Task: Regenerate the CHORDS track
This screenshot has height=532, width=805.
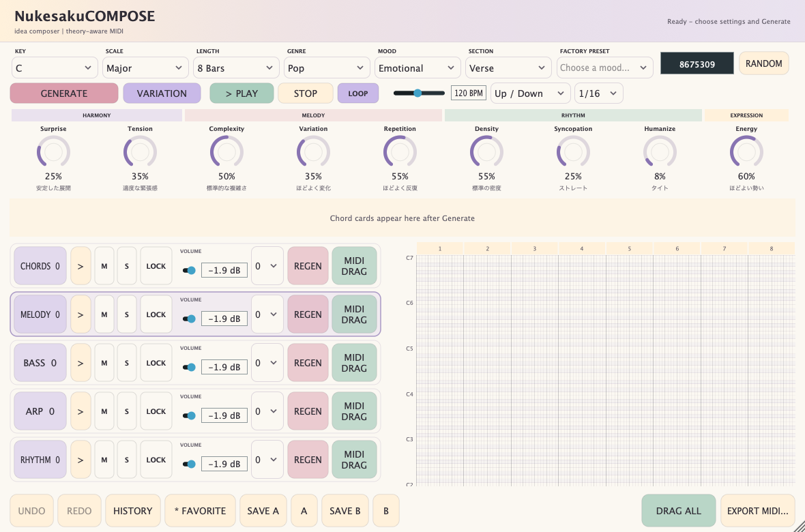Action: 308,266
